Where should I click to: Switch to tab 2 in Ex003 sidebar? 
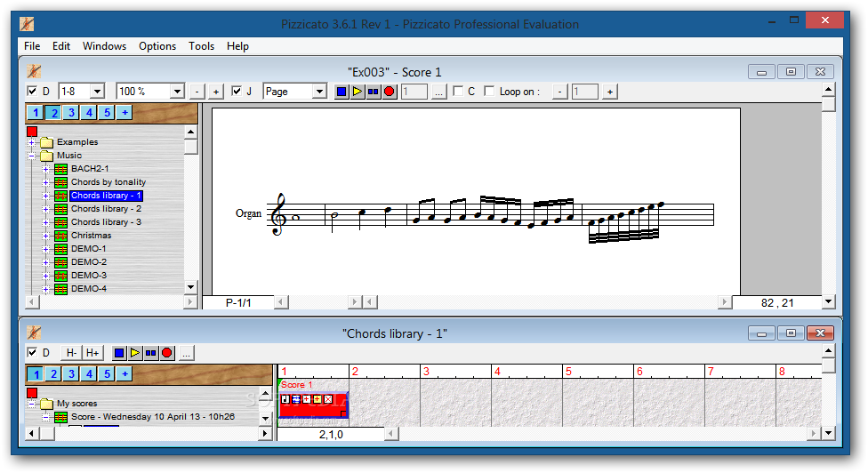coord(53,112)
